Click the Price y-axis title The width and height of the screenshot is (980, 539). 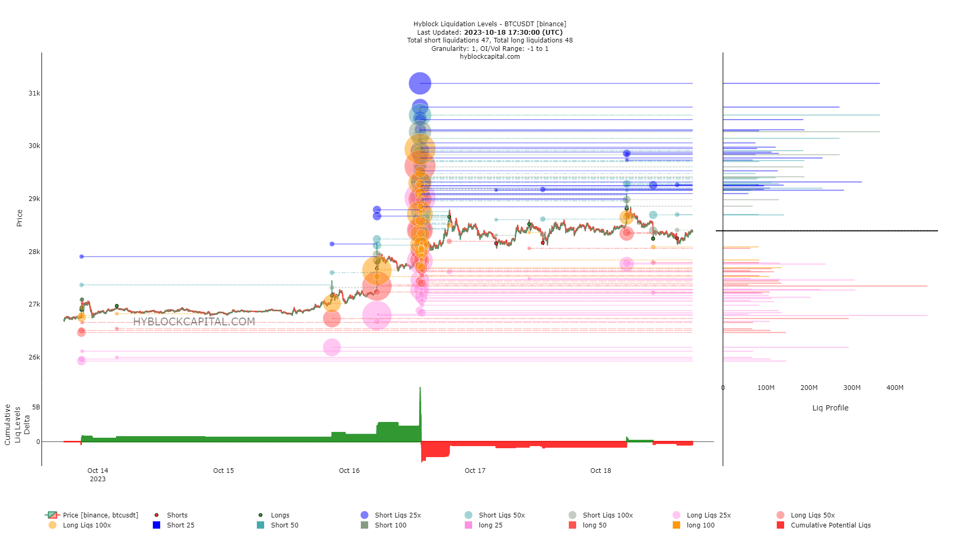click(19, 218)
